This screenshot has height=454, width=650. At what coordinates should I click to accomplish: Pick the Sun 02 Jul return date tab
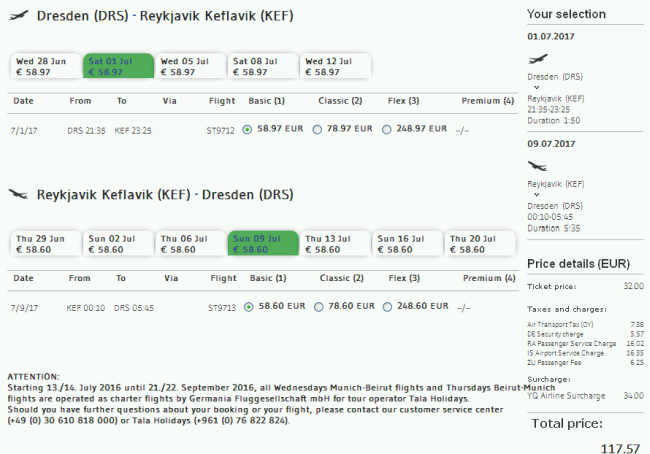tap(119, 243)
